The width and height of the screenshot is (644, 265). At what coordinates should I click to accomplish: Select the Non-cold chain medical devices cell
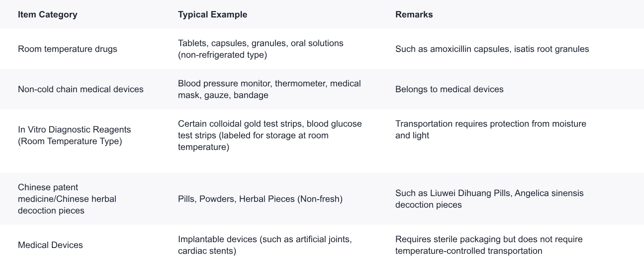coord(80,89)
